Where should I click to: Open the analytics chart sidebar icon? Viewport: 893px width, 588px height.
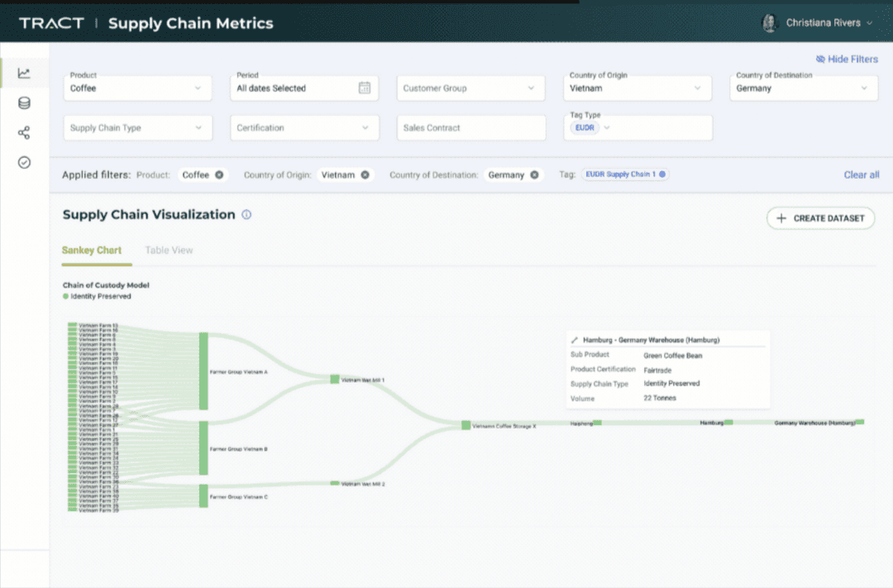pos(24,74)
